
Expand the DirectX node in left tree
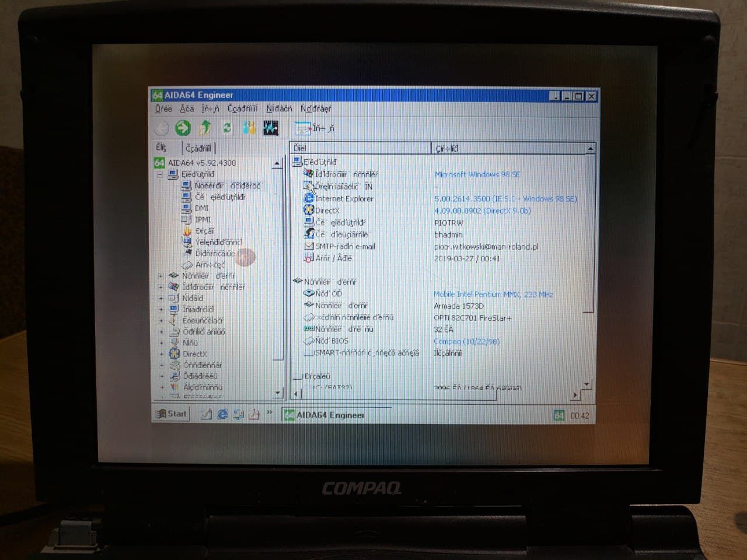[x=162, y=354]
